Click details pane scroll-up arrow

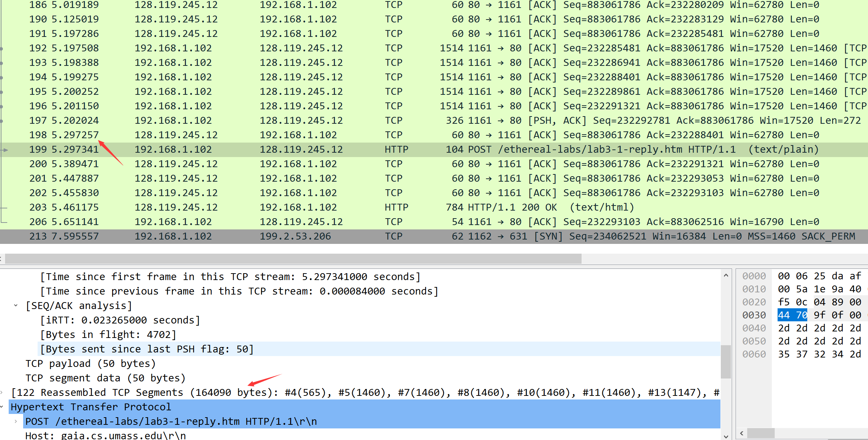(x=726, y=276)
